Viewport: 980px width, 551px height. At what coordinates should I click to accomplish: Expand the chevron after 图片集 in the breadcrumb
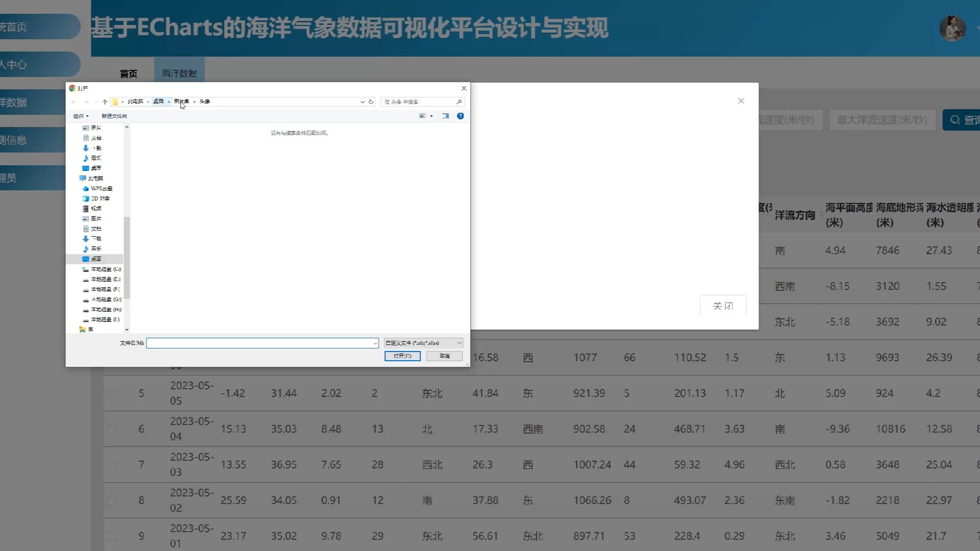(x=194, y=102)
